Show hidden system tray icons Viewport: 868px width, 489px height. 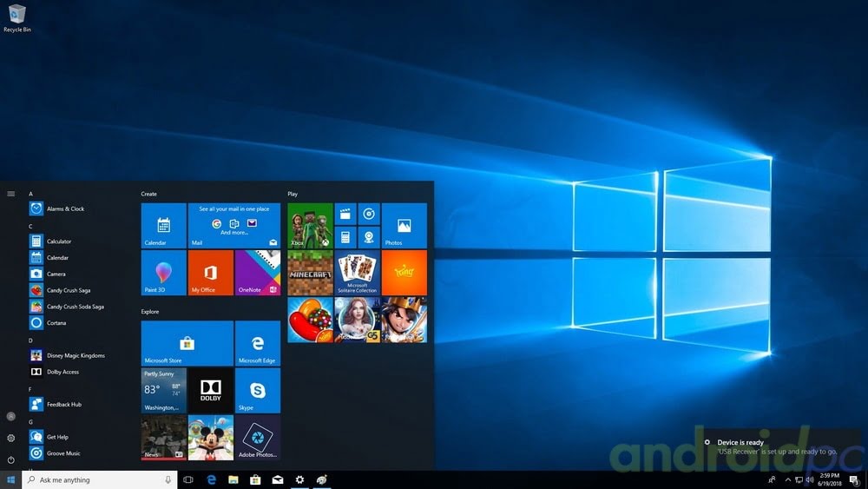788,479
